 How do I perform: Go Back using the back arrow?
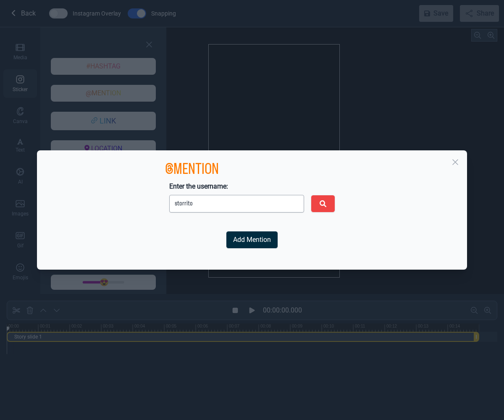(x=23, y=13)
